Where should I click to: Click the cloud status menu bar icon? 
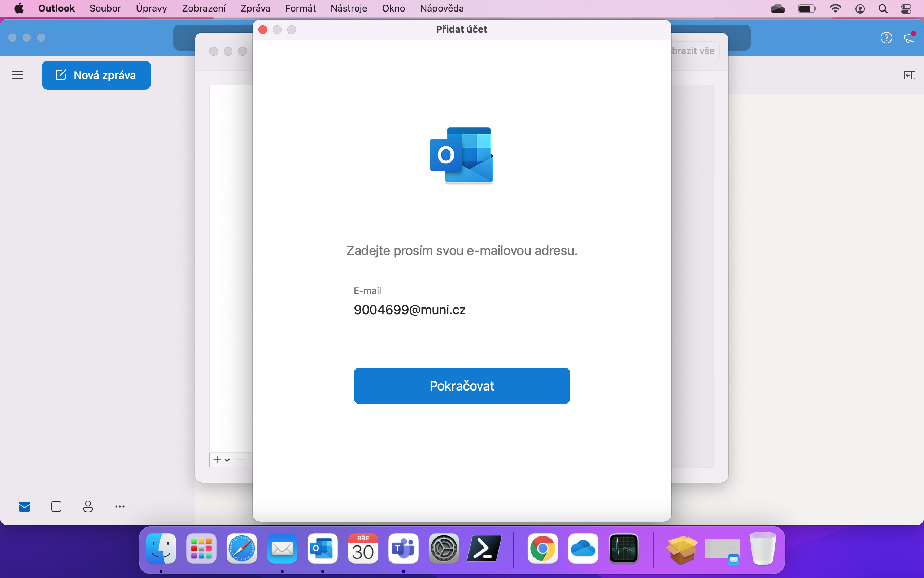[778, 8]
